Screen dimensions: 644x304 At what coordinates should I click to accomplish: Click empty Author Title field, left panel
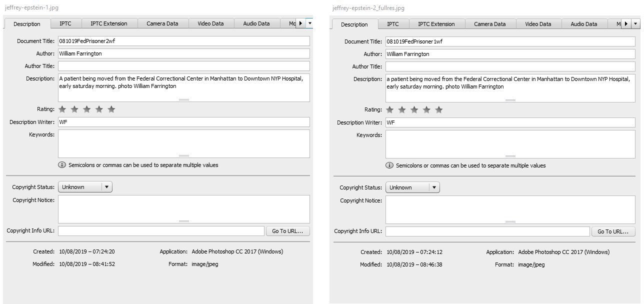184,66
